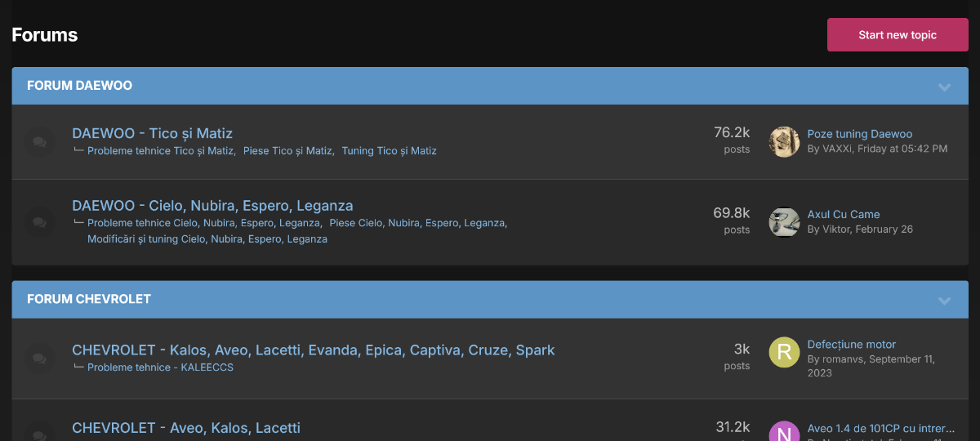
Task: Open DAEWOO - Tico și Matiz forum
Action: [153, 133]
